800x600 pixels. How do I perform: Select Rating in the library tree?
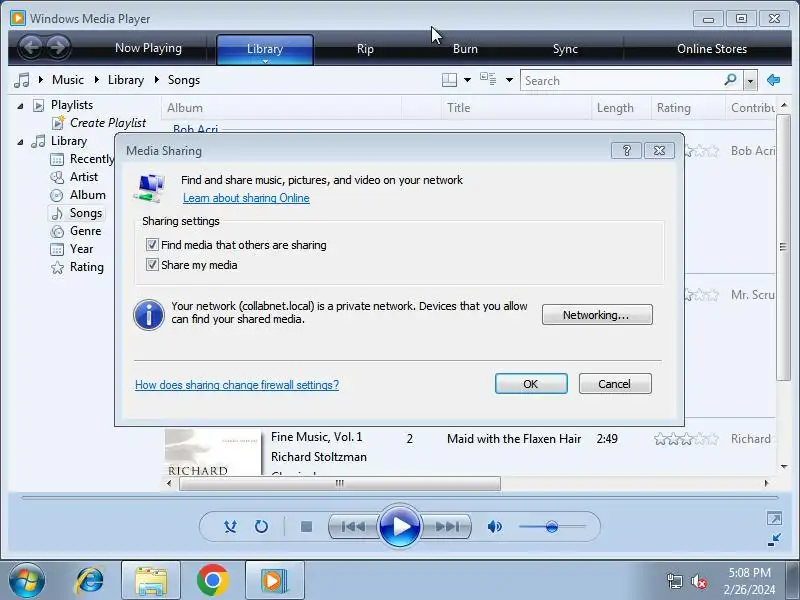(87, 267)
